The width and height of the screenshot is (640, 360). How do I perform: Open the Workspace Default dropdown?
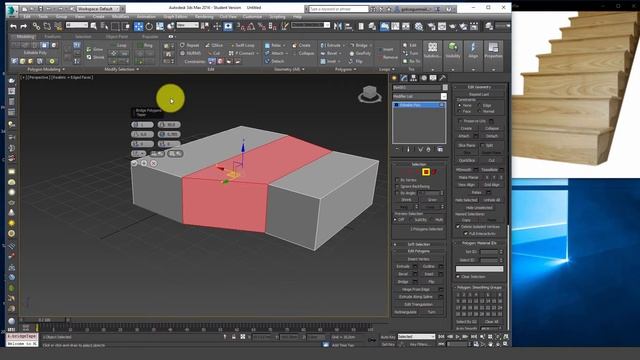pos(98,9)
